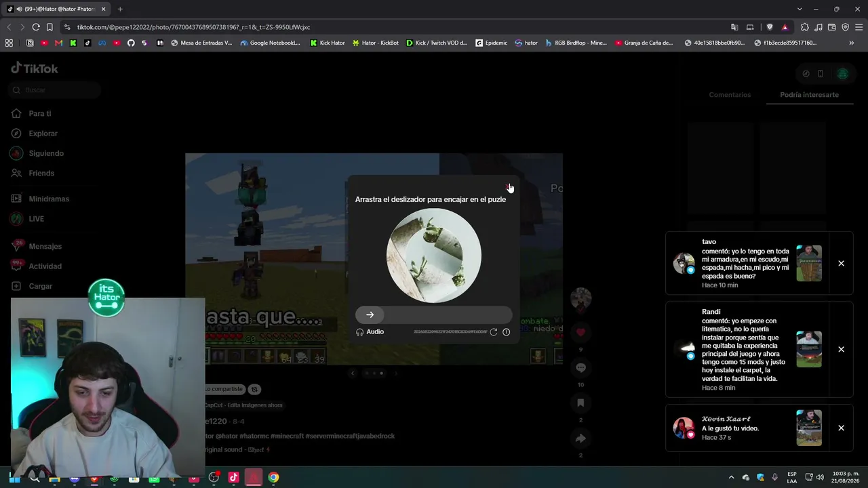Open comments via speech bubble icon
The height and width of the screenshot is (488, 868).
pyautogui.click(x=580, y=367)
